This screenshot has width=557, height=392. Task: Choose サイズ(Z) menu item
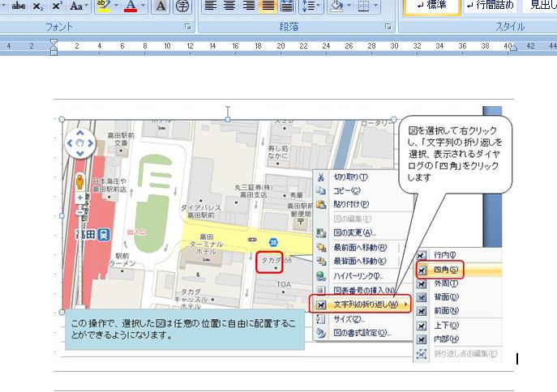tap(362, 318)
